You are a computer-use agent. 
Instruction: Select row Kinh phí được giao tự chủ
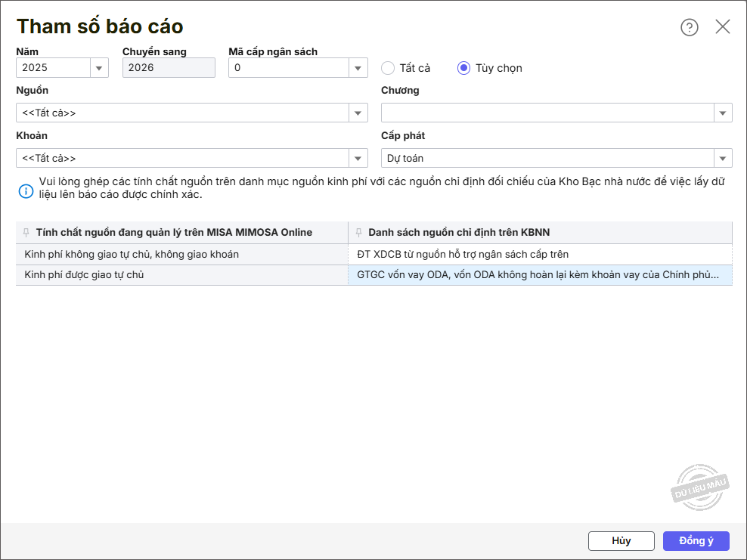(84, 275)
